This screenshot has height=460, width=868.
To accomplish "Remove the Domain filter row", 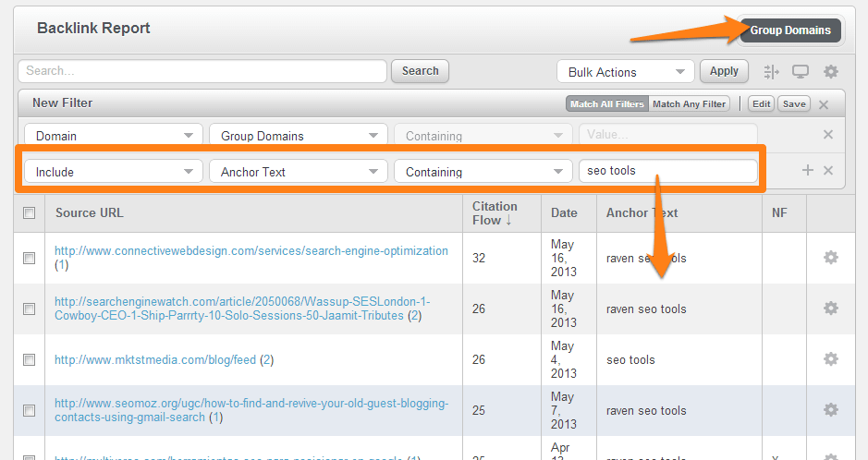I will click(x=828, y=135).
